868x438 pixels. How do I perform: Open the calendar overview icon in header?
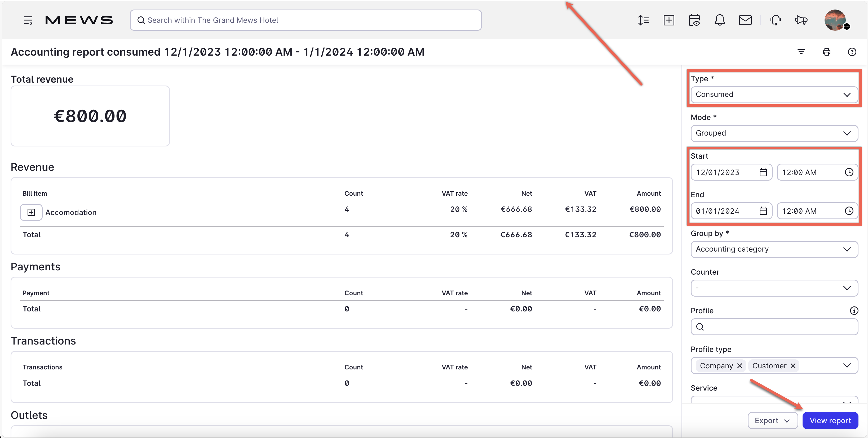point(694,20)
